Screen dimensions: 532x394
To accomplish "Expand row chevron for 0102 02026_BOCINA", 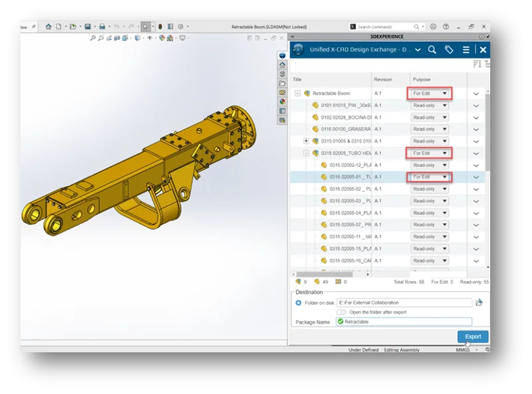I will pyautogui.click(x=476, y=118).
